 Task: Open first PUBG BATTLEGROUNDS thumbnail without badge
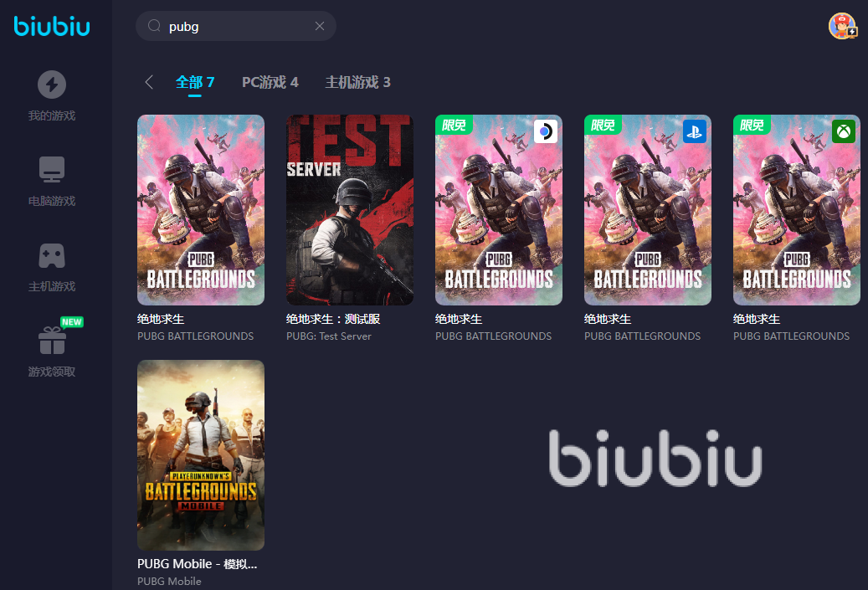201,210
